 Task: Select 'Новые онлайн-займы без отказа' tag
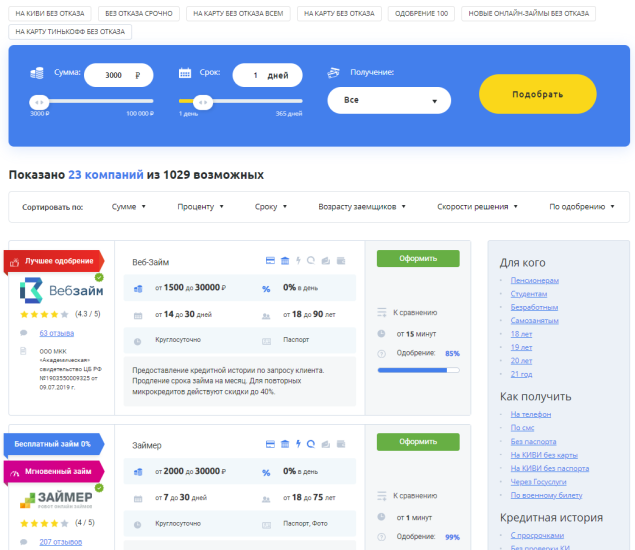pos(528,13)
